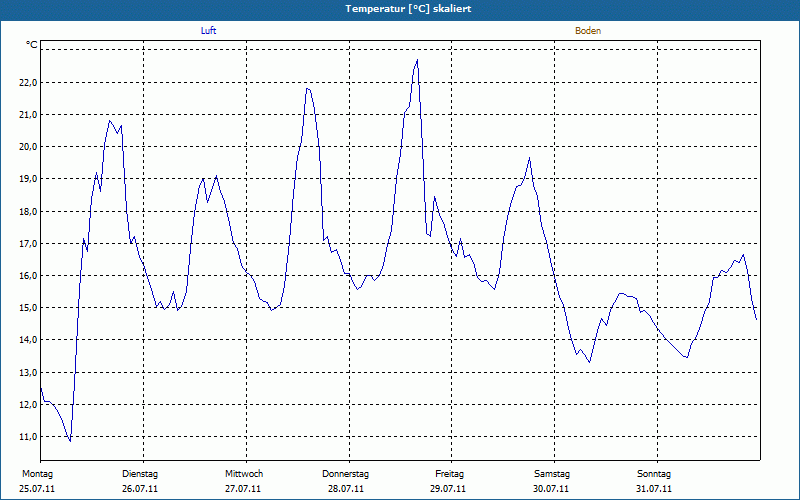Click the Samstag day label
The image size is (800, 500).
coord(552,474)
